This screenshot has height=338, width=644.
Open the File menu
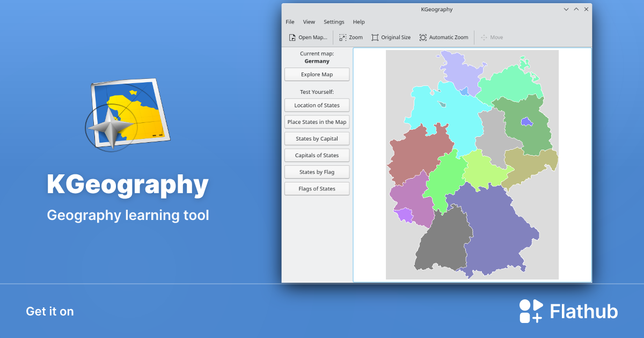click(x=290, y=21)
